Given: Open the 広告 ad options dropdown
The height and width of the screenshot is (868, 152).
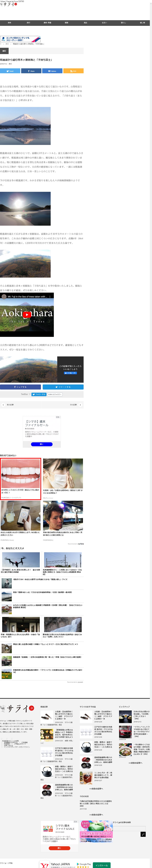Looking at the screenshot, I should point(58,417).
